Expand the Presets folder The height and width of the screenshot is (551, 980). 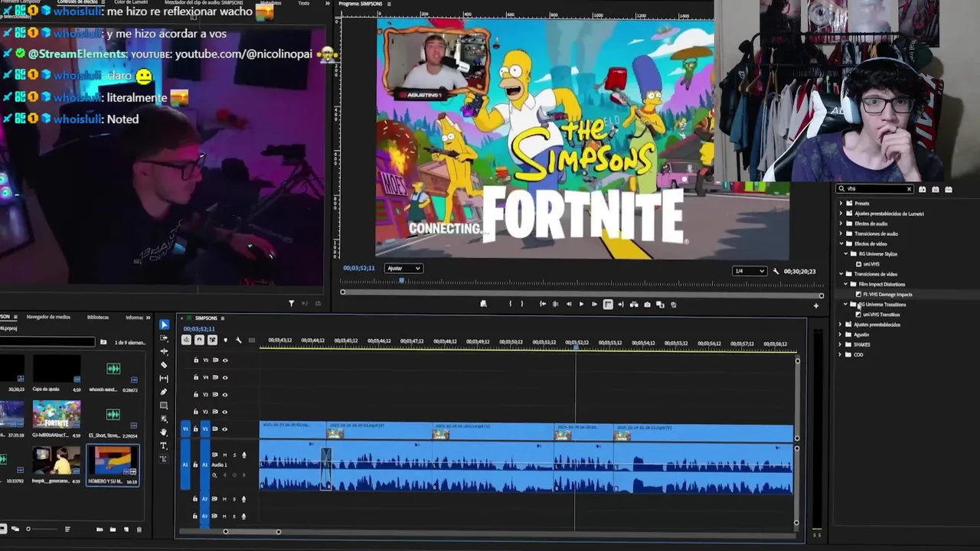[841, 204]
